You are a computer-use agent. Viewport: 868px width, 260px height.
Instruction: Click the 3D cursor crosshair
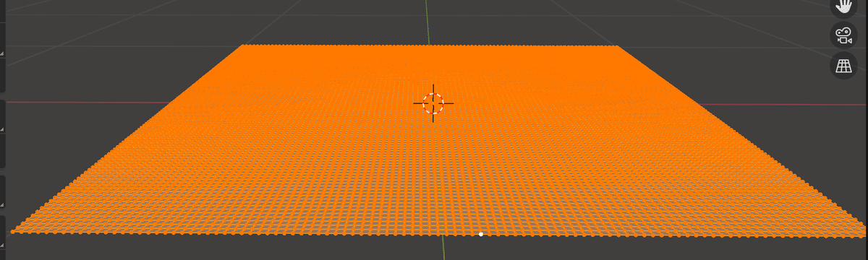pyautogui.click(x=433, y=103)
